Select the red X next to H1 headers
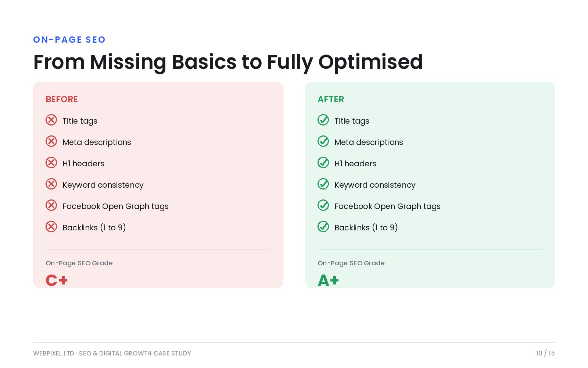 coord(51,163)
